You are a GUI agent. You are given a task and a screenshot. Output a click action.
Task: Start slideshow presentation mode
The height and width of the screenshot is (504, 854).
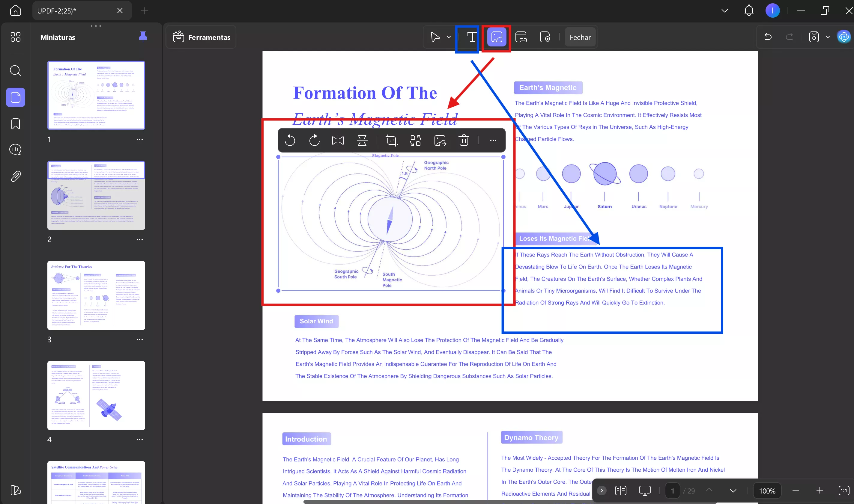click(645, 491)
